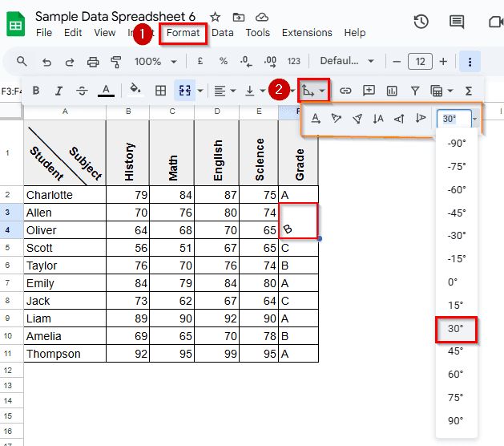
Task: Open the Default font dropdown
Action: pos(346,62)
